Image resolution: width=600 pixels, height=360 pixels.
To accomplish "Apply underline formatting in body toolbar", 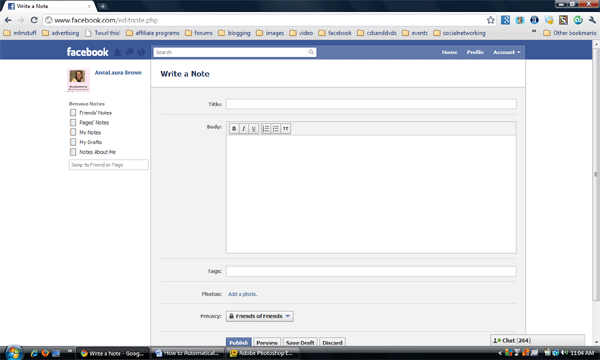I will click(x=253, y=129).
